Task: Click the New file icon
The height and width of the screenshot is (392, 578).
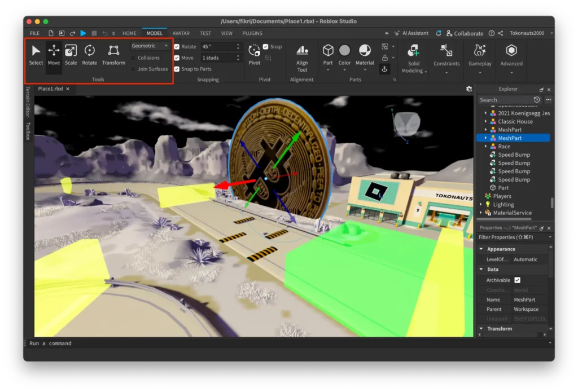Action: (51, 33)
